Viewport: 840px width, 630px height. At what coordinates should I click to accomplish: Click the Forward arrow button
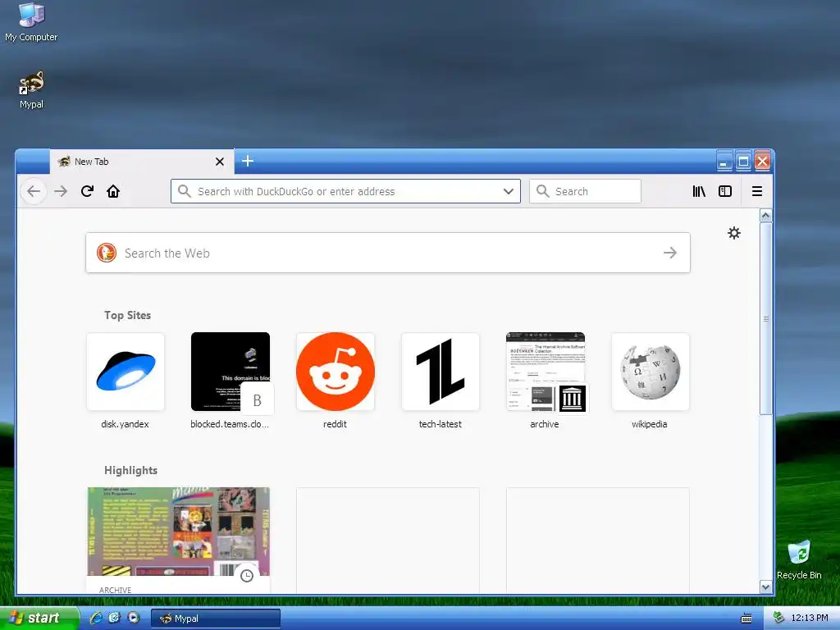[61, 191]
